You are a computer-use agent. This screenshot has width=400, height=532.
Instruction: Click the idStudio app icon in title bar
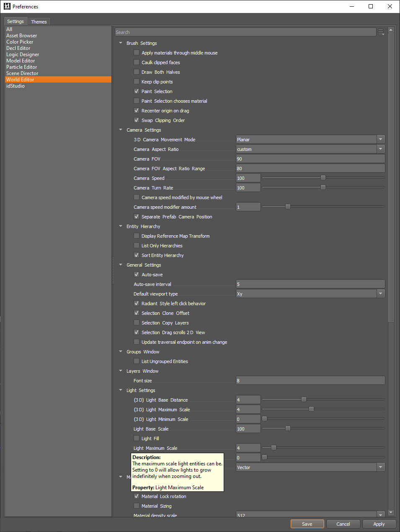pyautogui.click(x=7, y=6)
